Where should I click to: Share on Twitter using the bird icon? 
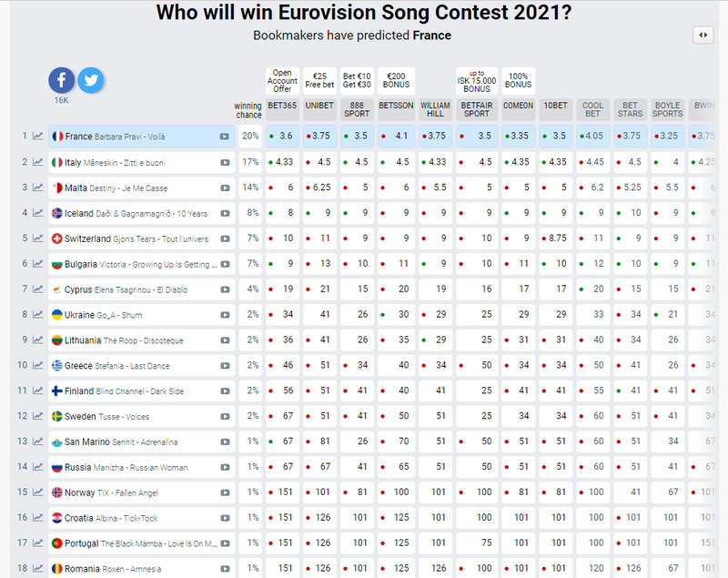[90, 80]
